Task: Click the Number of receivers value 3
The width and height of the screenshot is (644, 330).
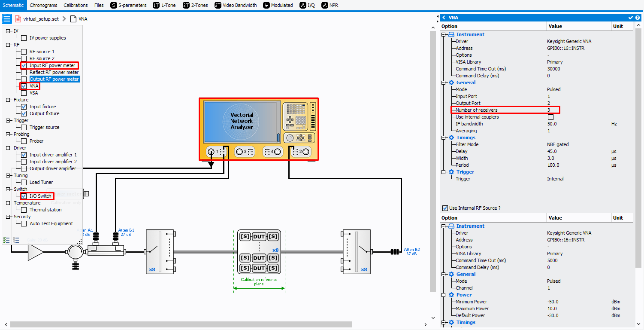Action: [x=548, y=110]
